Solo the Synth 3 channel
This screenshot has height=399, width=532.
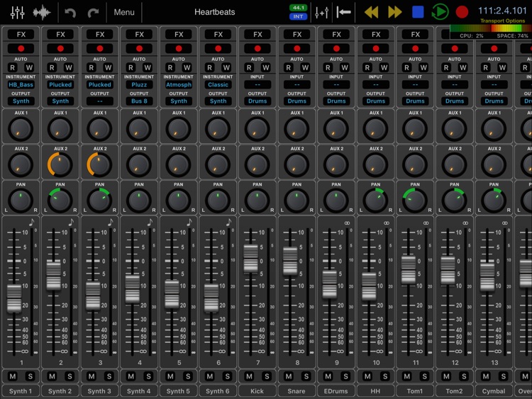pyautogui.click(x=109, y=376)
